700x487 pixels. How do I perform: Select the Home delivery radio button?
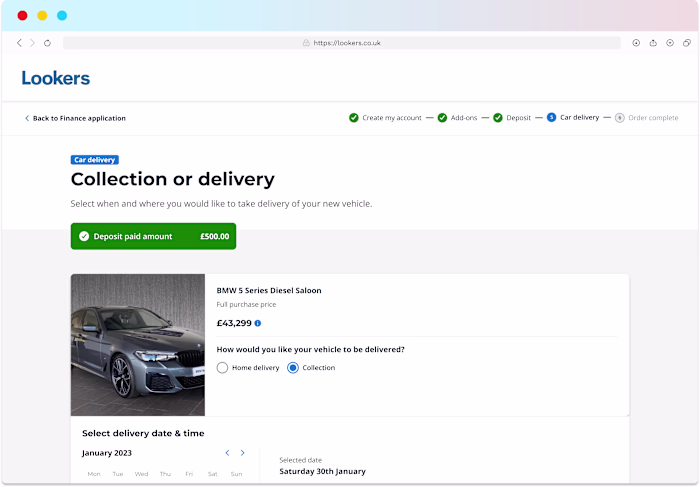(222, 368)
